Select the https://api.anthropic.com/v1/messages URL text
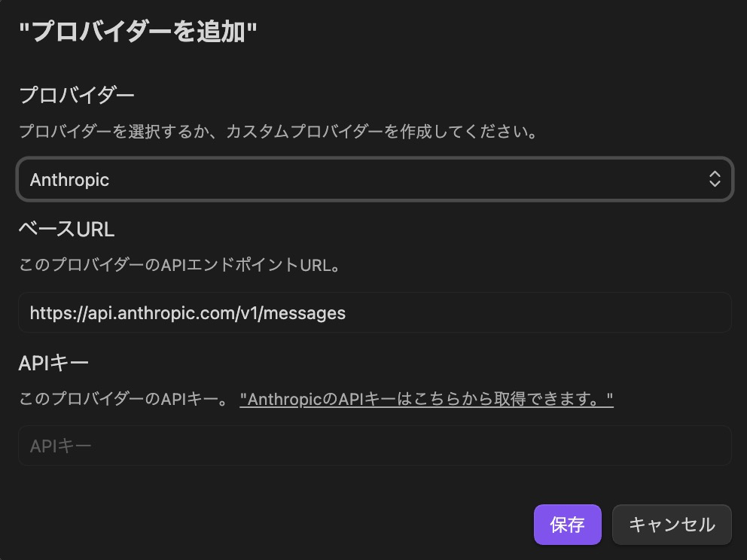The image size is (747, 560). (188, 312)
